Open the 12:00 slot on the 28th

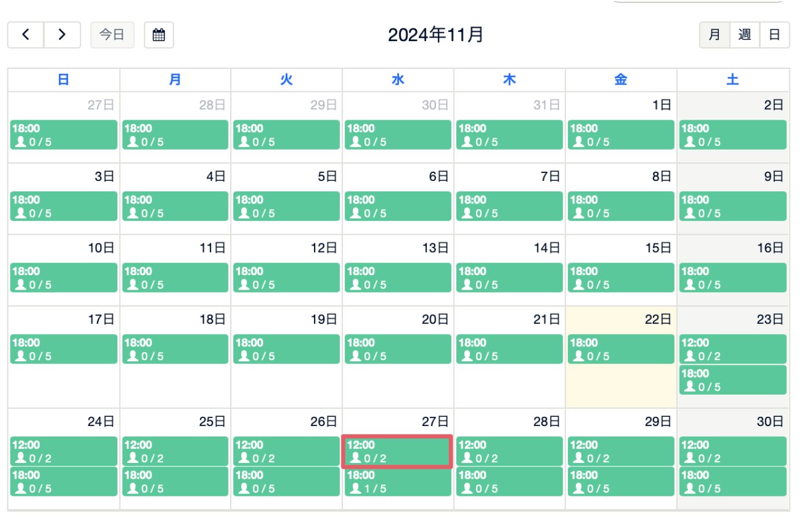tap(509, 451)
